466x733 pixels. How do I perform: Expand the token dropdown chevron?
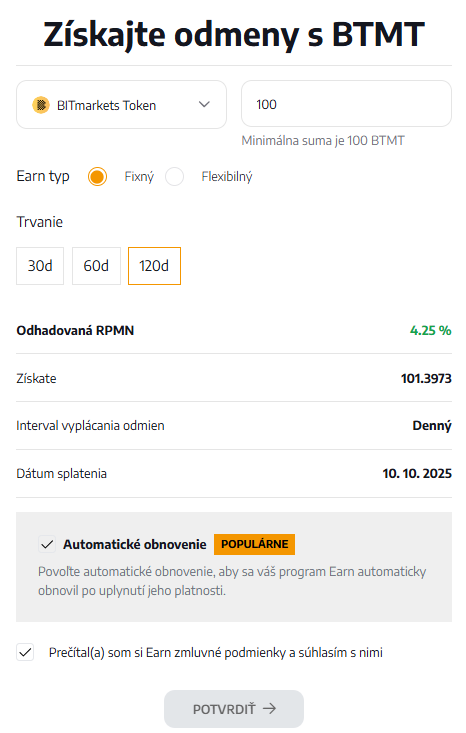[x=204, y=104]
